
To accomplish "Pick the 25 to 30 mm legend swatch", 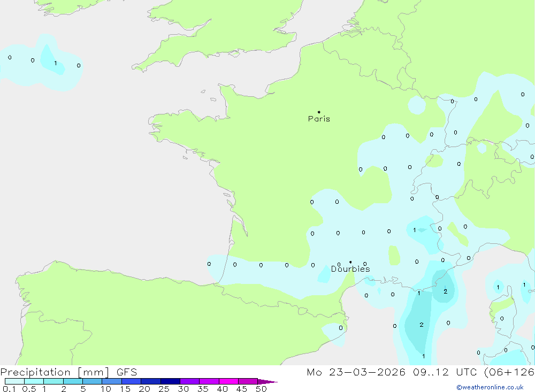I will click(170, 381).
